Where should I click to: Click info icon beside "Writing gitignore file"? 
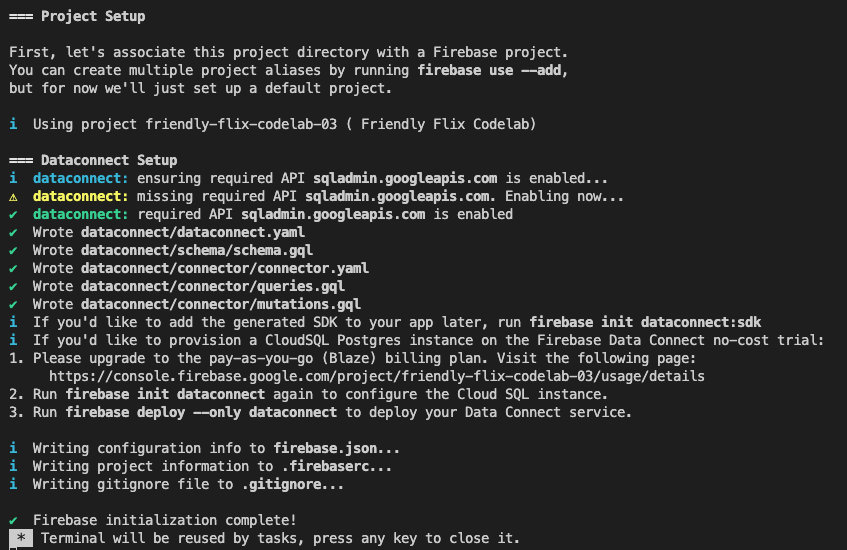point(13,484)
